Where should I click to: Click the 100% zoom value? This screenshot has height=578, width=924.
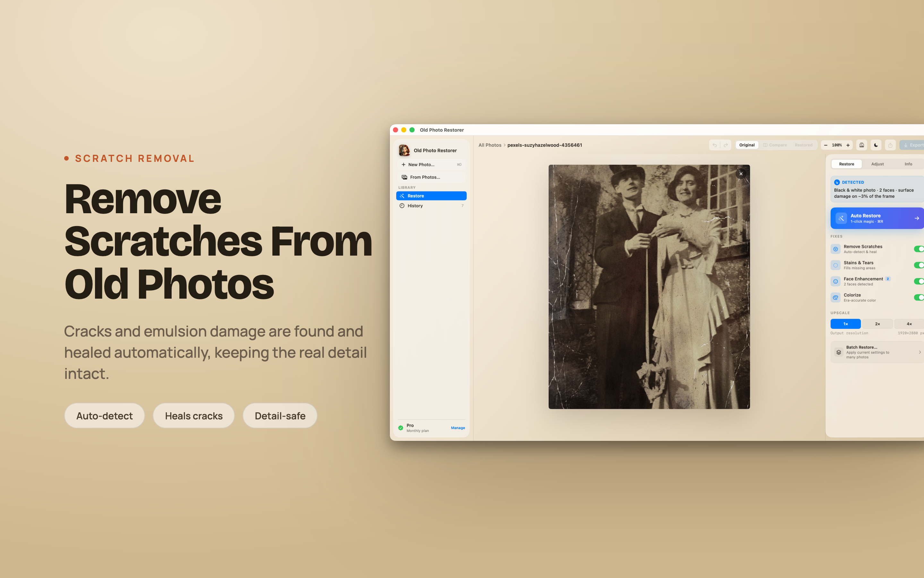[836, 145]
